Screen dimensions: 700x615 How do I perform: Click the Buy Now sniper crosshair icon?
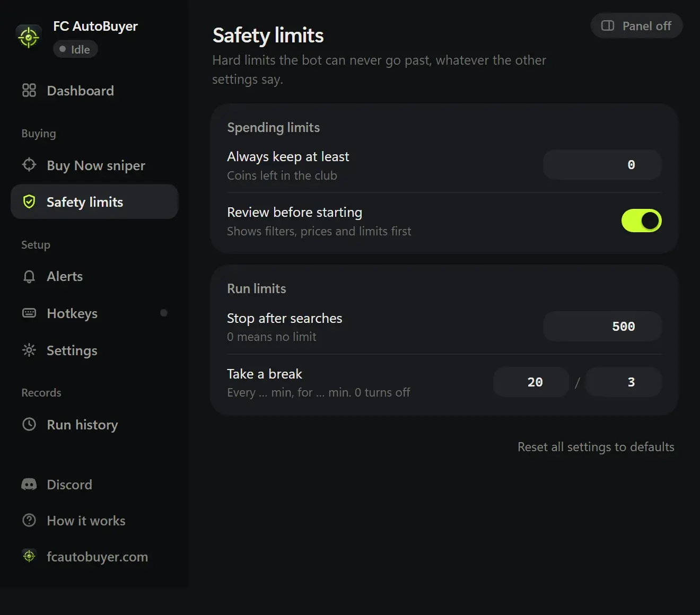(x=29, y=165)
